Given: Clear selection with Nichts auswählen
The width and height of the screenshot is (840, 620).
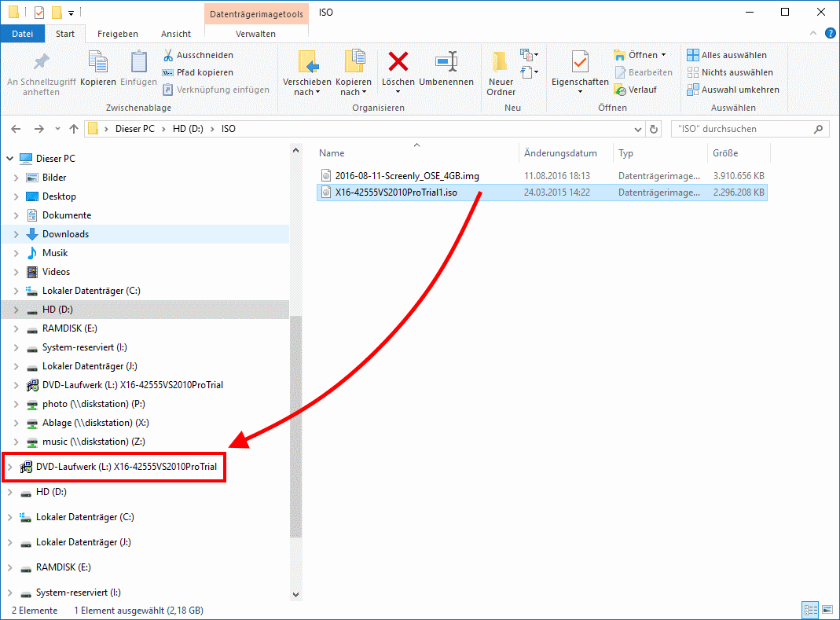Looking at the screenshot, I should pyautogui.click(x=730, y=72).
